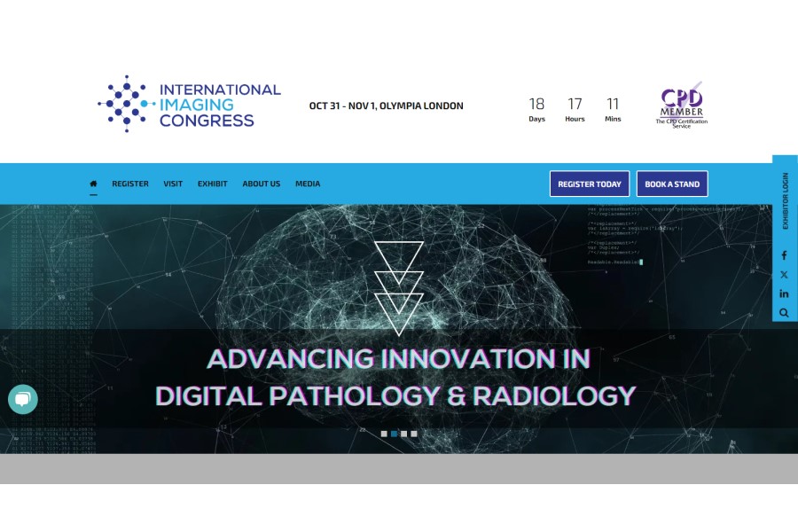The height and width of the screenshot is (532, 798).
Task: Open the Media menu item
Action: coord(308,184)
